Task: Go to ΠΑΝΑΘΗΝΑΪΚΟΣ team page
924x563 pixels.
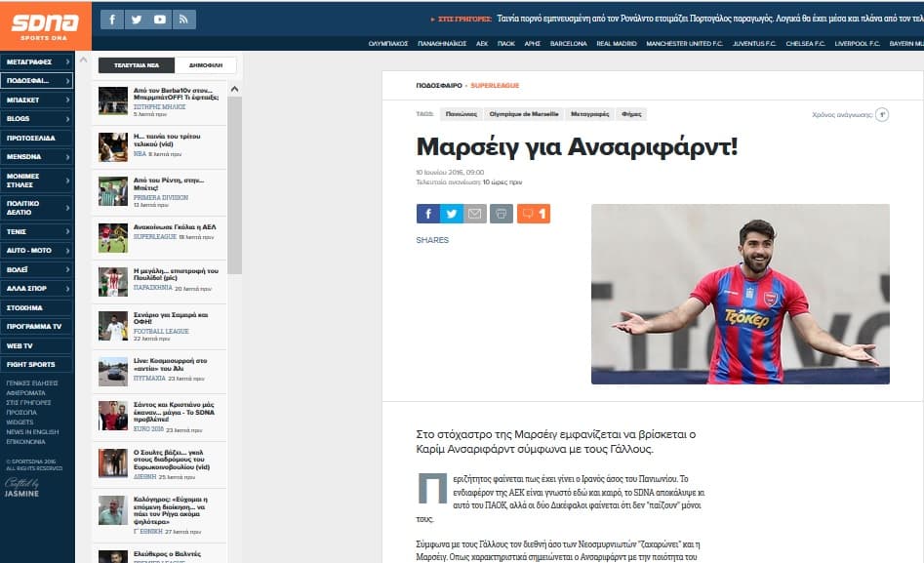Action: (442, 44)
